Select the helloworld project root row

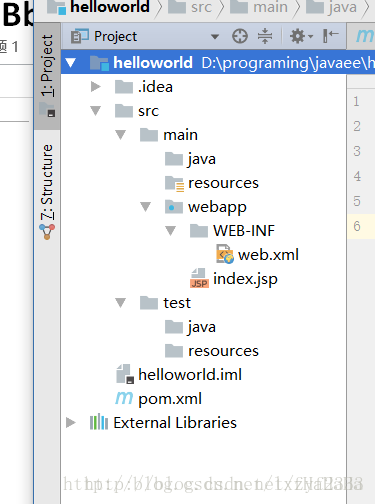218,63
